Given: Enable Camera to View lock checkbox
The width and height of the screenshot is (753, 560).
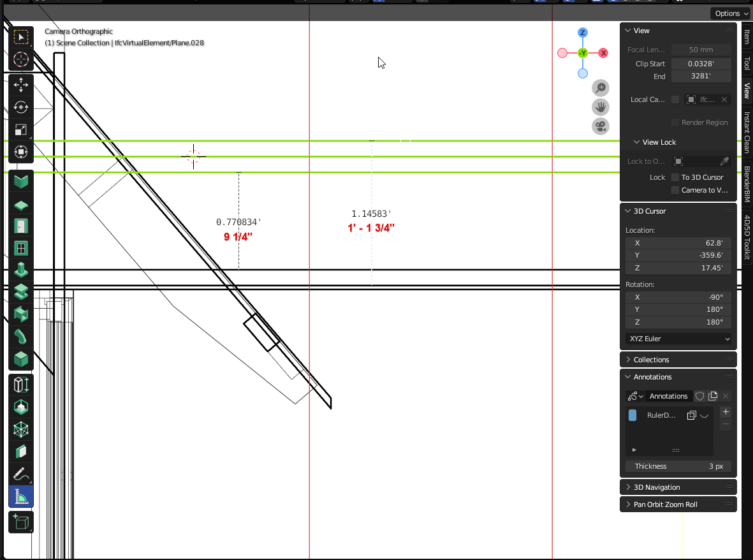Looking at the screenshot, I should tap(675, 190).
